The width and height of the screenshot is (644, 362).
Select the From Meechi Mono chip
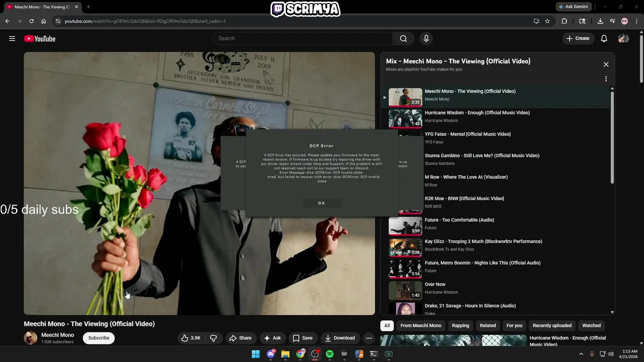pos(421,325)
